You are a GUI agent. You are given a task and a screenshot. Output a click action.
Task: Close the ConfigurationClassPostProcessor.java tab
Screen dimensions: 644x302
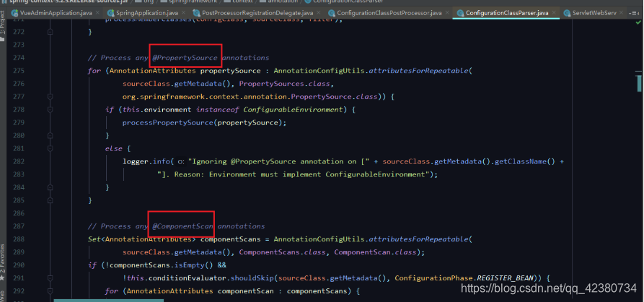447,13
